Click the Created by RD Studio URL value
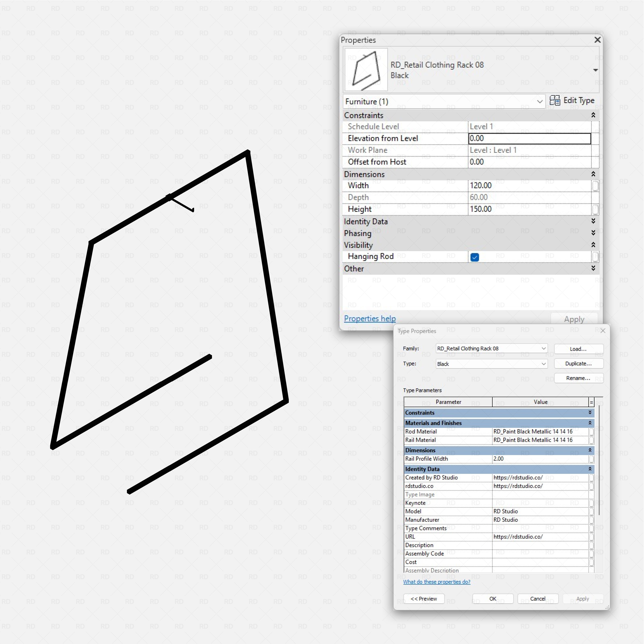The height and width of the screenshot is (644, 644). 540,478
